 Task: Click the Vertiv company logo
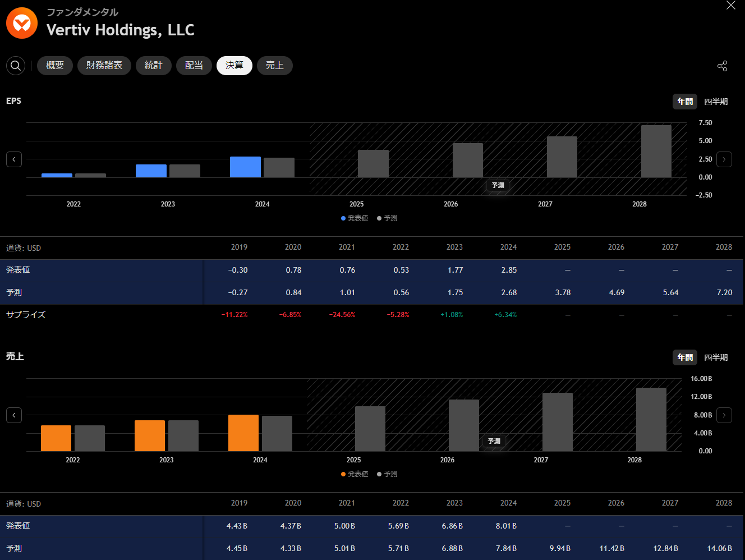(22, 23)
